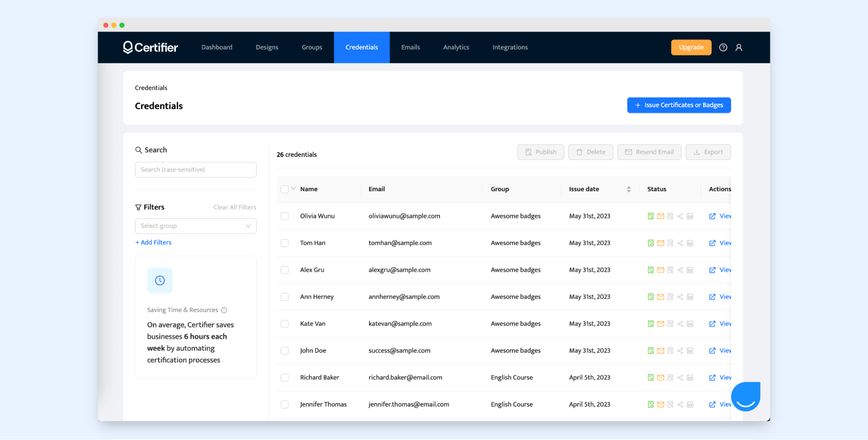
Task: Click the Group column header
Action: click(500, 189)
